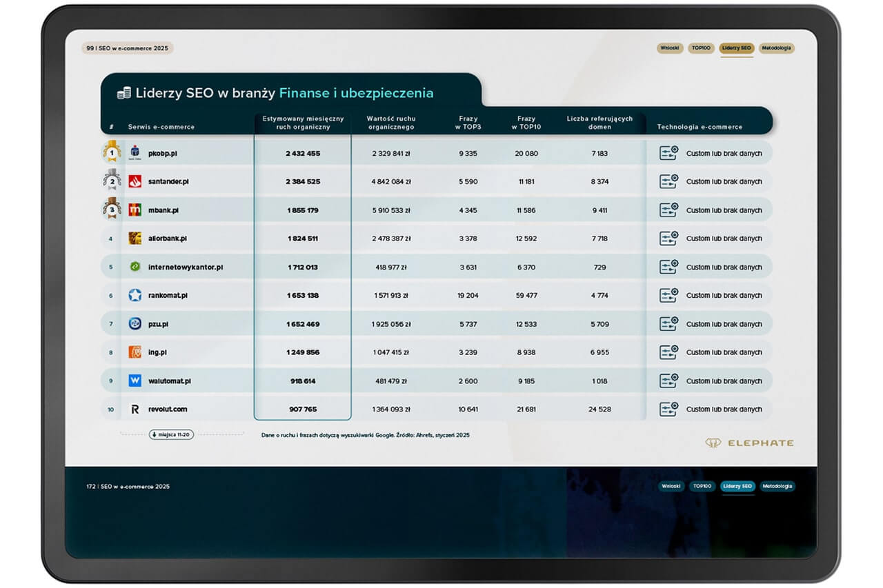This screenshot has width=883, height=588.
Task: Click the rankomat.pl star logo icon
Action: pyautogui.click(x=135, y=295)
